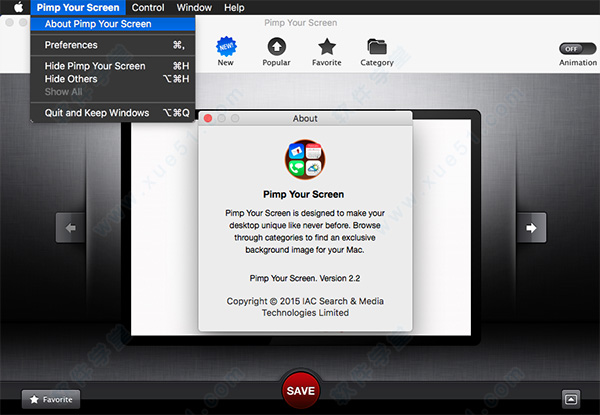Choose Hide Pimp Your Screen
This screenshot has width=600, height=415.
pos(113,66)
